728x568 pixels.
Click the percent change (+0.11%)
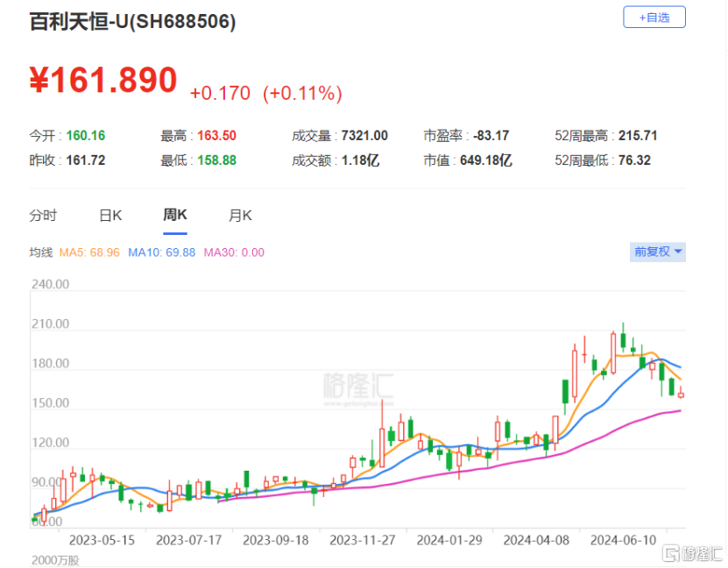(302, 93)
